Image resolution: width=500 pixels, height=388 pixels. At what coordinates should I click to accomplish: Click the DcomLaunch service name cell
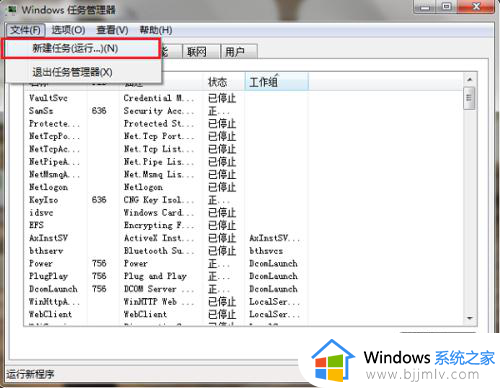click(x=53, y=289)
